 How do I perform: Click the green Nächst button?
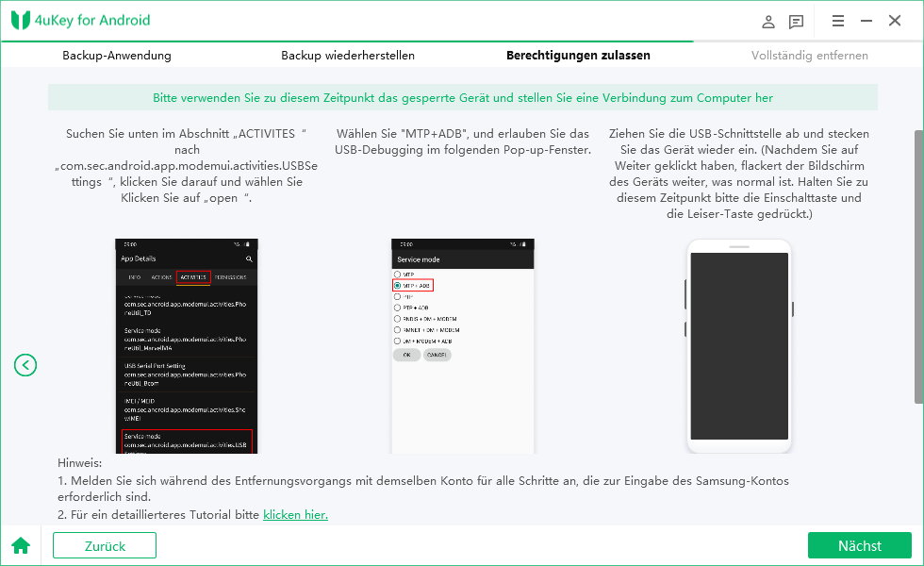[859, 545]
